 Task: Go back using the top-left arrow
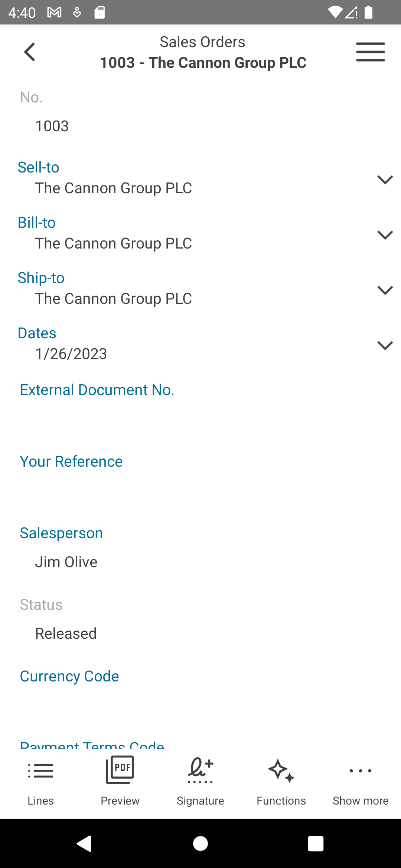(30, 52)
